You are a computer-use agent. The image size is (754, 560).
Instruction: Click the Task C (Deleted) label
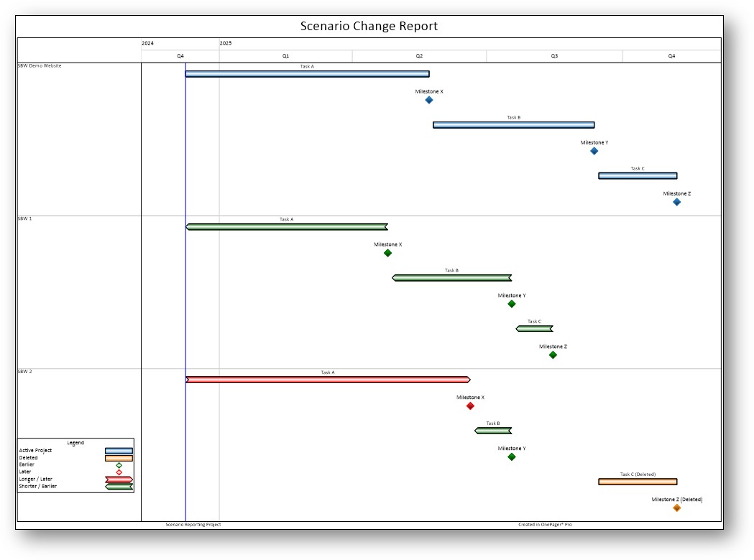[x=638, y=474]
